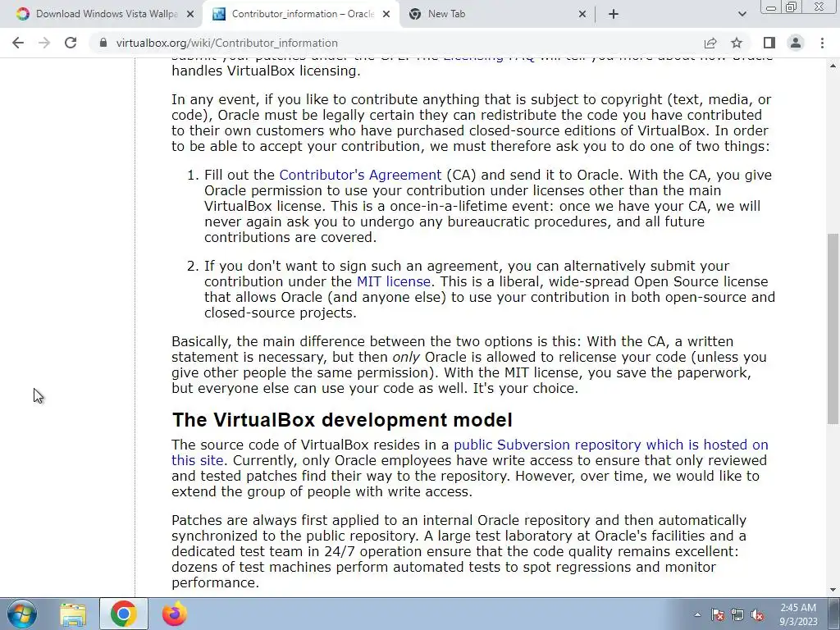Viewport: 840px width, 630px height.
Task: Bookmark this page with the star icon
Action: pyautogui.click(x=737, y=43)
